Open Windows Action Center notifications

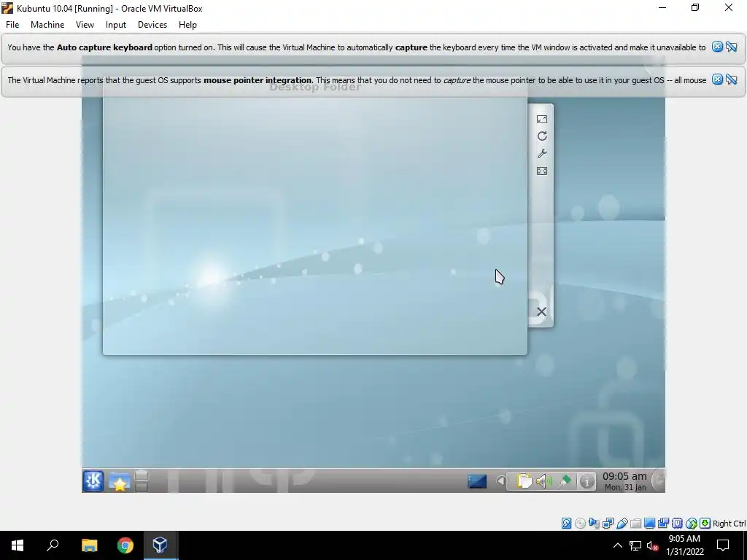[x=723, y=545]
